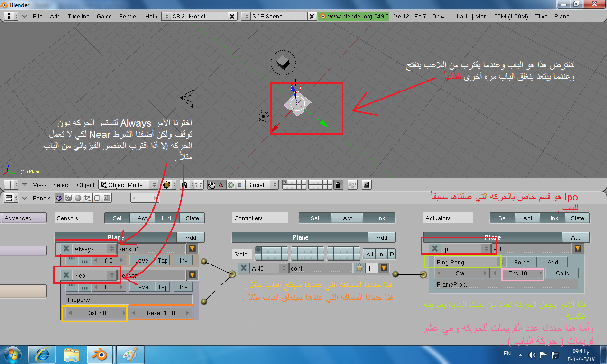This screenshot has width=607, height=364.
Task: Click the Dist 3.00 value field
Action: (97, 313)
